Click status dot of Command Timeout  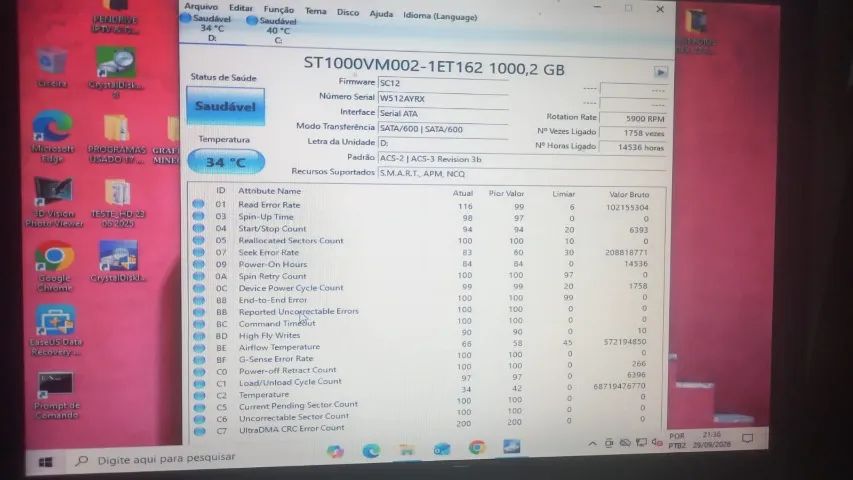pyautogui.click(x=199, y=324)
